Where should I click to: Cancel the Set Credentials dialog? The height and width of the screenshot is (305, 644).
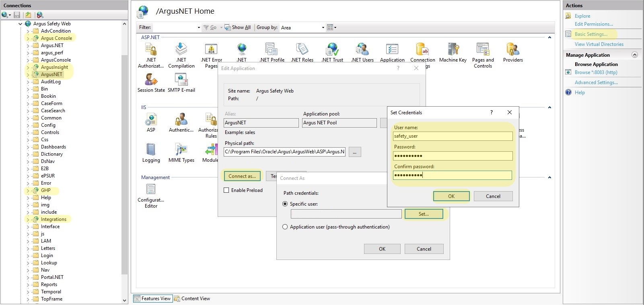pyautogui.click(x=493, y=196)
